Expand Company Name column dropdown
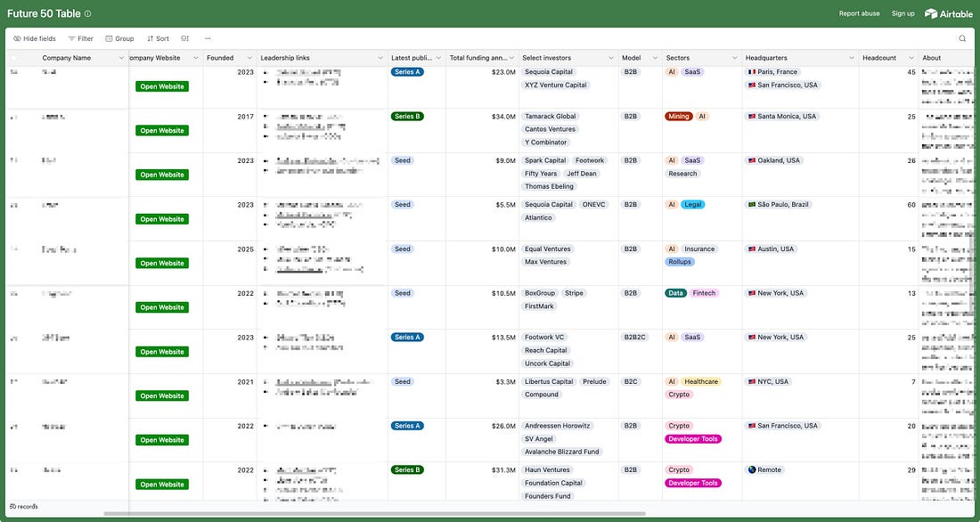Screen dimensions: 980x522 tap(121, 58)
